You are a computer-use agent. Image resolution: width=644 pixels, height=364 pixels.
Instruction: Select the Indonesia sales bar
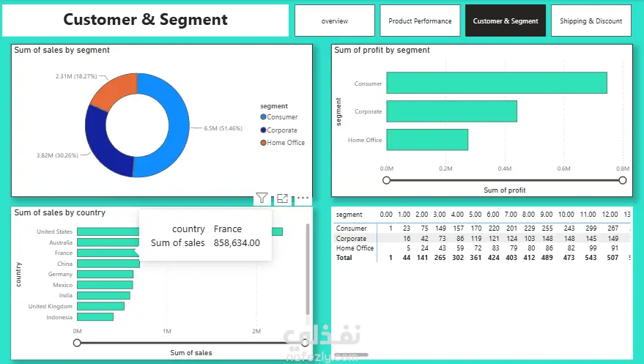95,317
